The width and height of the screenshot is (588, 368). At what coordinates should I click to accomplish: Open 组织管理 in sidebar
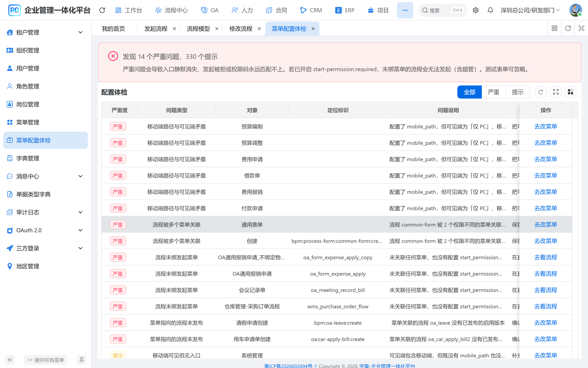[x=46, y=50]
